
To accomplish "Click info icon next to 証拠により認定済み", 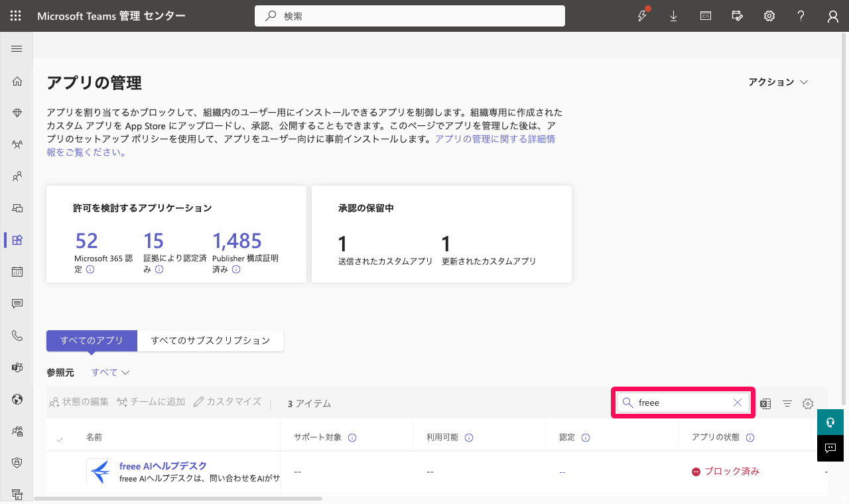I will point(159,269).
